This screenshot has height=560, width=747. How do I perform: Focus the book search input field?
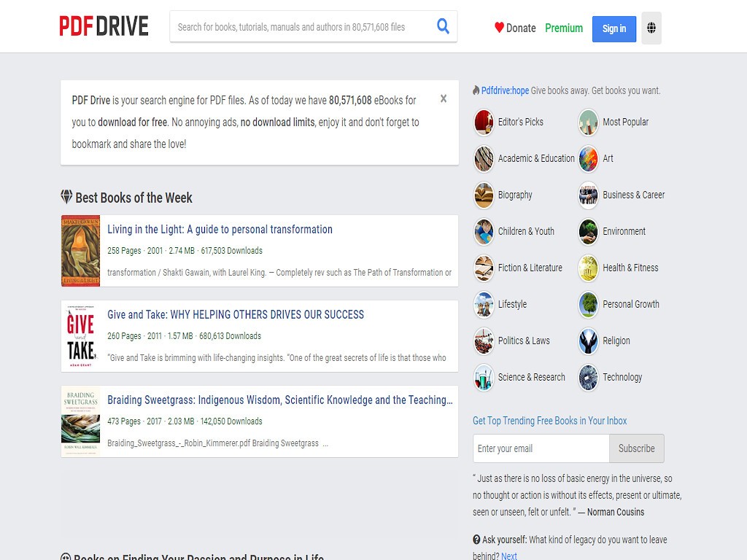click(303, 27)
